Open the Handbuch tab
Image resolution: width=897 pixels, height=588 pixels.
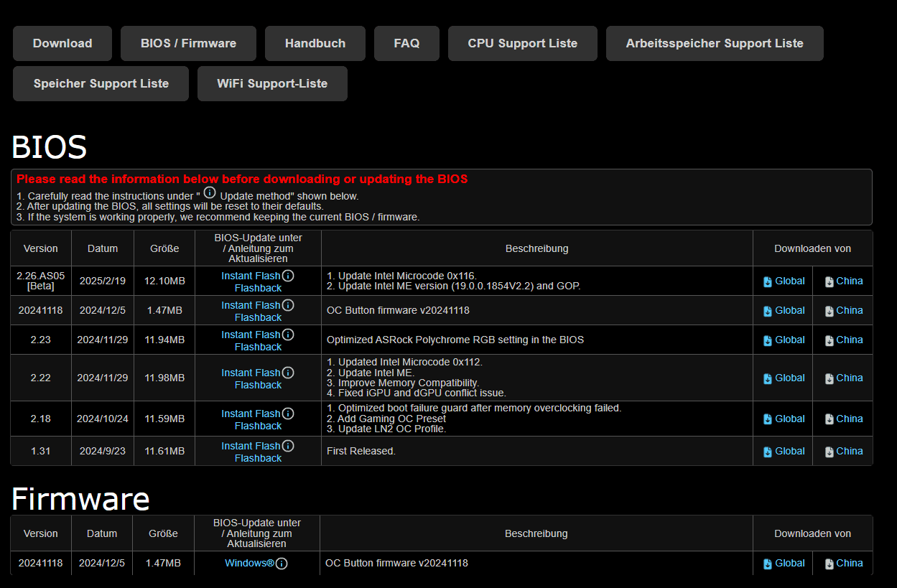pyautogui.click(x=315, y=43)
